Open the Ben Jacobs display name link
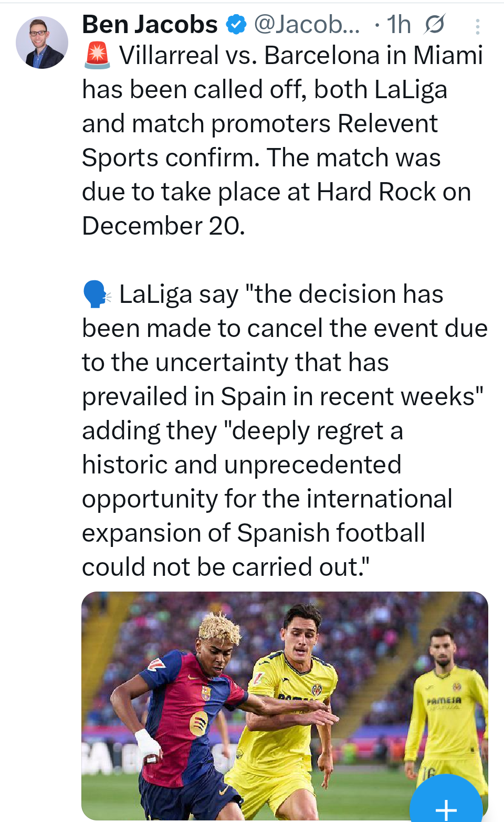Image resolution: width=504 pixels, height=822 pixels. [150, 24]
